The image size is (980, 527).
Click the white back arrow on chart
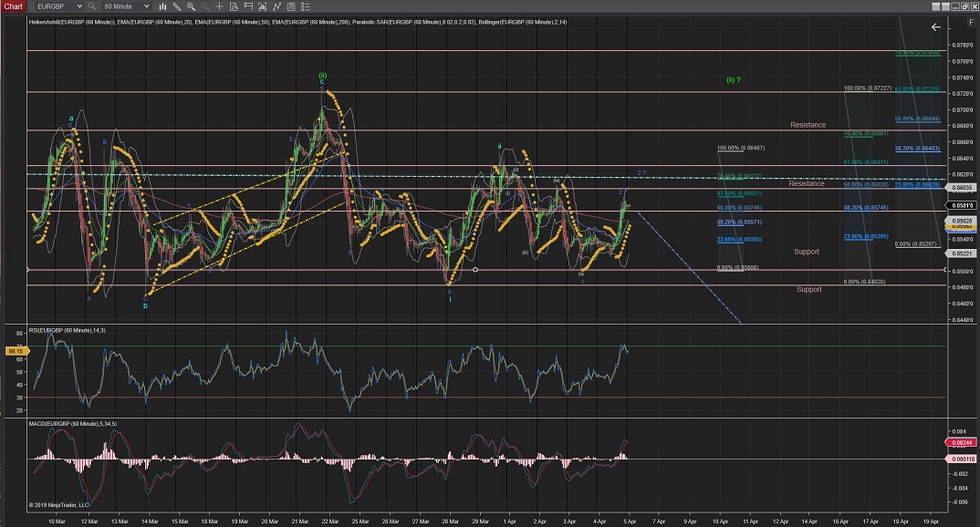tap(935, 28)
